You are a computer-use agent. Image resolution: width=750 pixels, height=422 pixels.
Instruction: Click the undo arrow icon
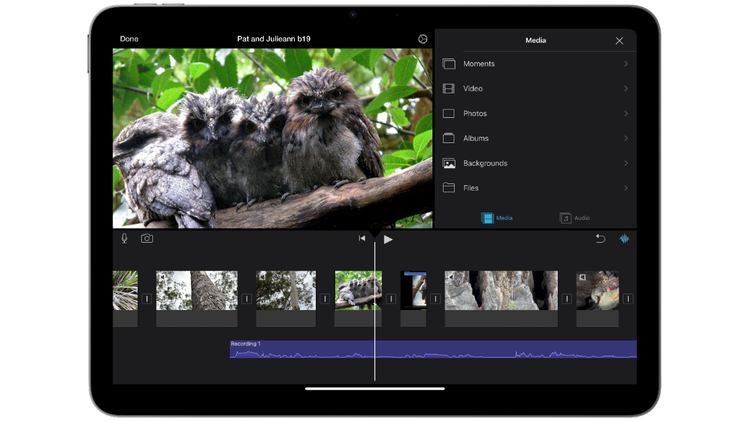point(600,239)
